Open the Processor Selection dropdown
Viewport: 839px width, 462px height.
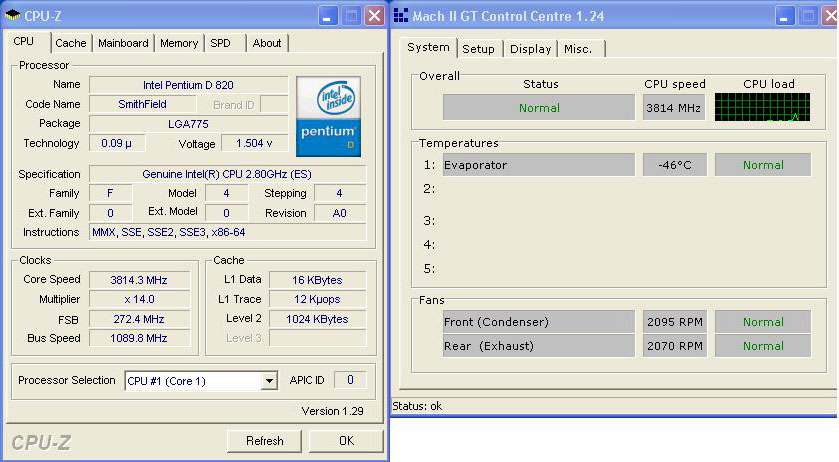[x=269, y=381]
